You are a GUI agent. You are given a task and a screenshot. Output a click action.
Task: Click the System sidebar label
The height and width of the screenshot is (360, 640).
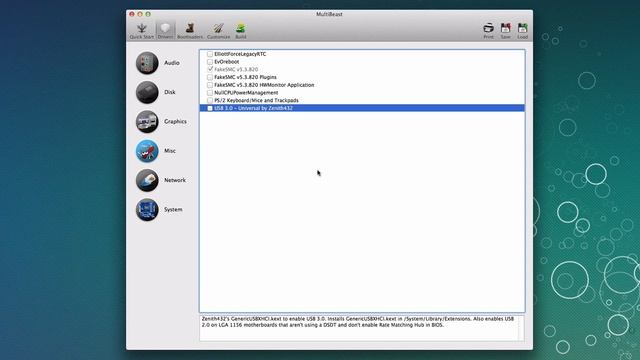pyautogui.click(x=173, y=209)
